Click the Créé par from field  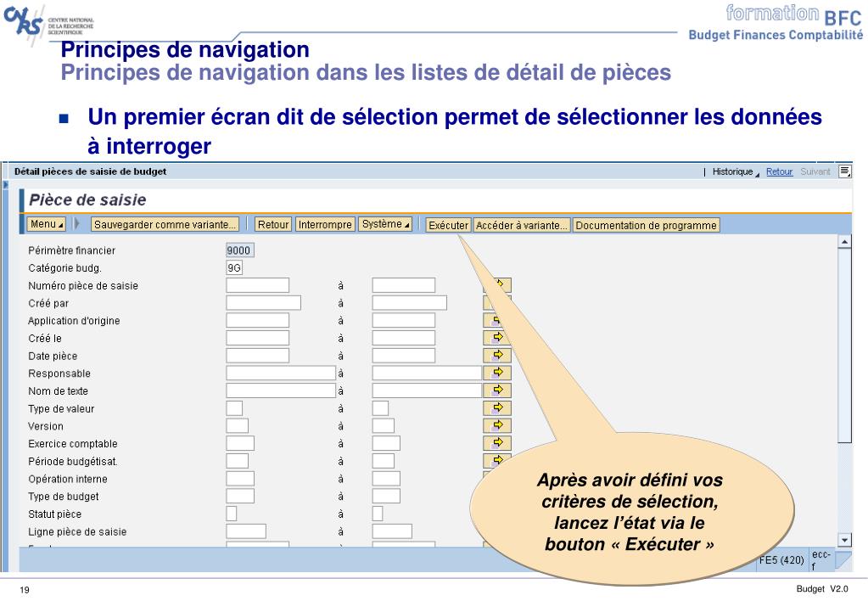tap(264, 303)
